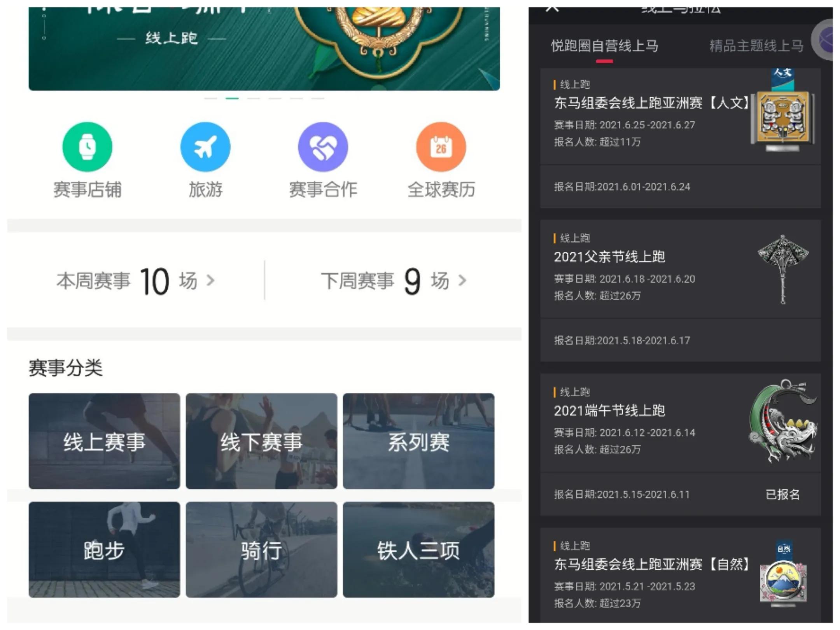
Task: Select the second banner carousel dot
Action: pyautogui.click(x=232, y=98)
